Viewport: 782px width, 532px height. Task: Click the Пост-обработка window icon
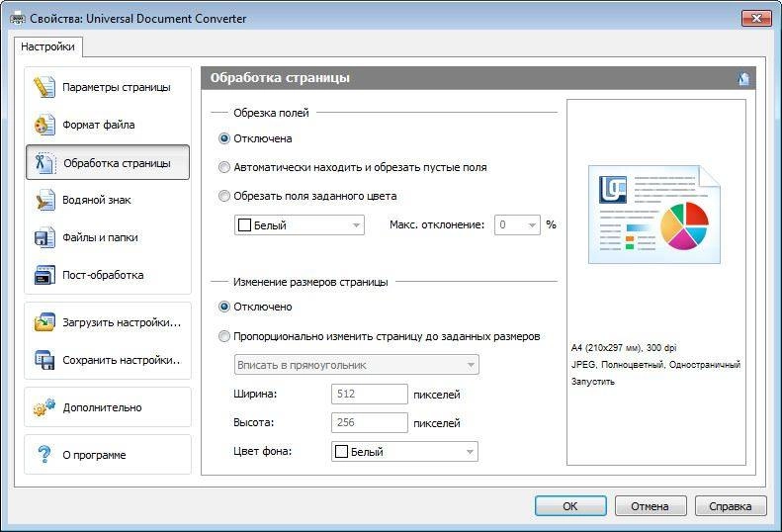click(44, 275)
